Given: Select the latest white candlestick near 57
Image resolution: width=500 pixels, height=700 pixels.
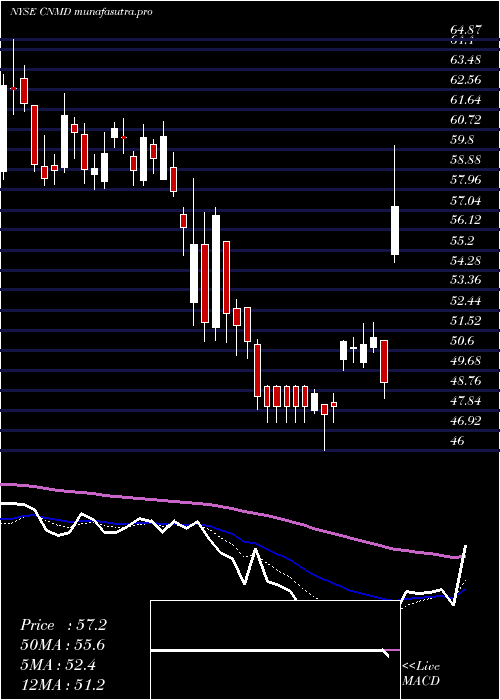Looking at the screenshot, I should click(x=395, y=230).
